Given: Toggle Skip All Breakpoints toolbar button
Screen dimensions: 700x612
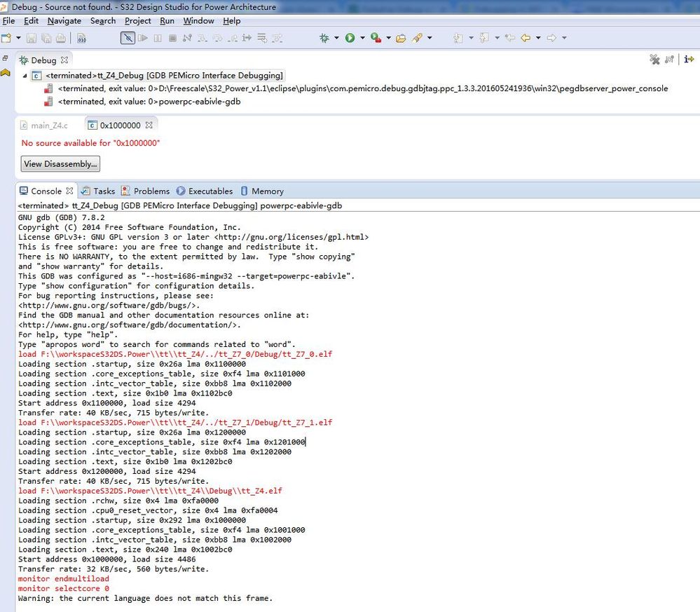Looking at the screenshot, I should click(128, 38).
